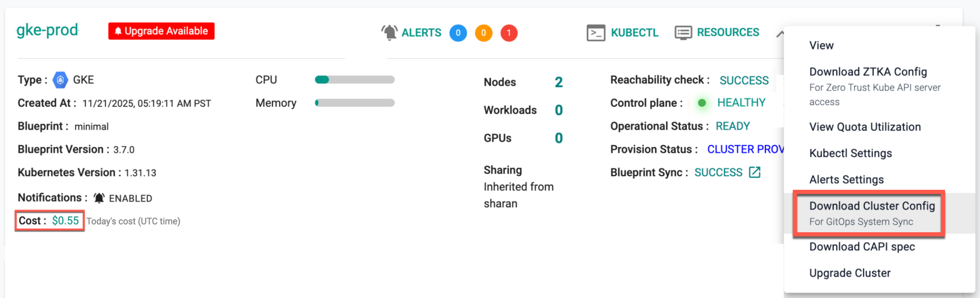Viewport: 980px width, 298px height.
Task: Open the Kubectl terminal icon
Action: point(596,32)
